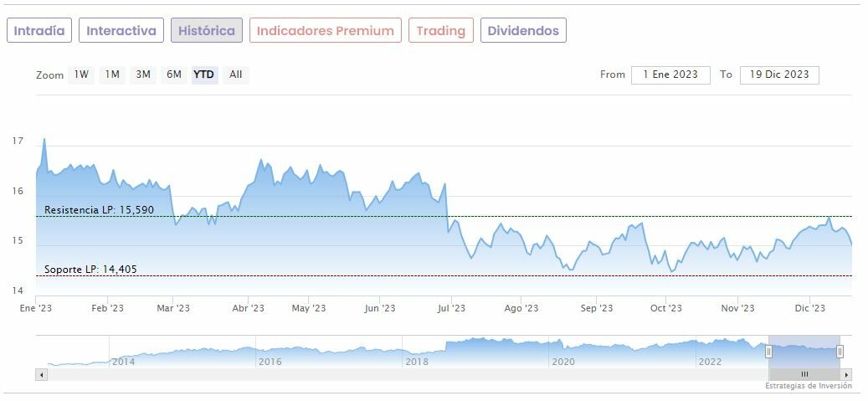
Task: Click the scrollbar left arrow button
Action: point(42,374)
